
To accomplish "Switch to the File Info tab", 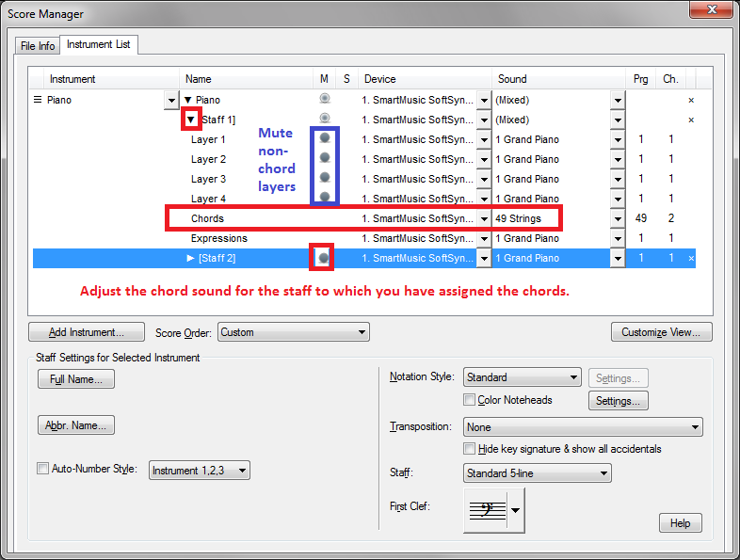I will coord(39,46).
